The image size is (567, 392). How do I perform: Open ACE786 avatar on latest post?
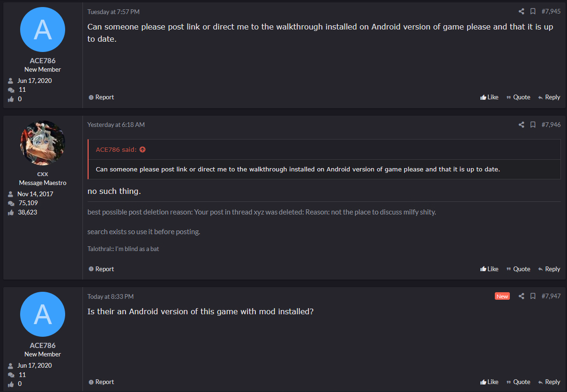[43, 314]
